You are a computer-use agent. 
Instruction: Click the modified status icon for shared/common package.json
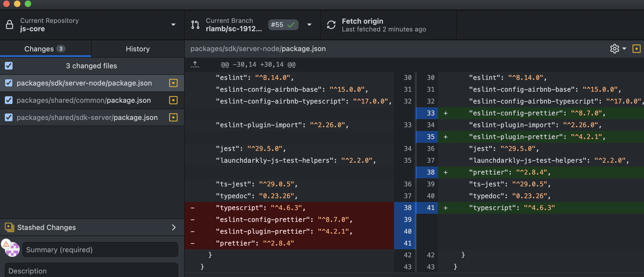coord(173,100)
